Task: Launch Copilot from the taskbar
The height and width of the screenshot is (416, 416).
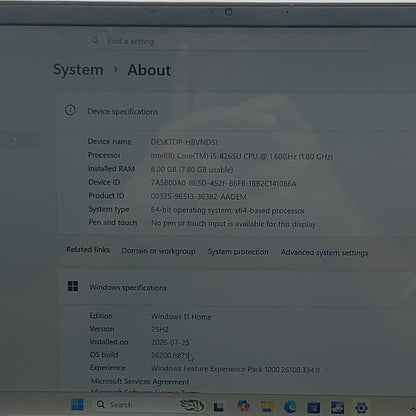Action: point(244,406)
